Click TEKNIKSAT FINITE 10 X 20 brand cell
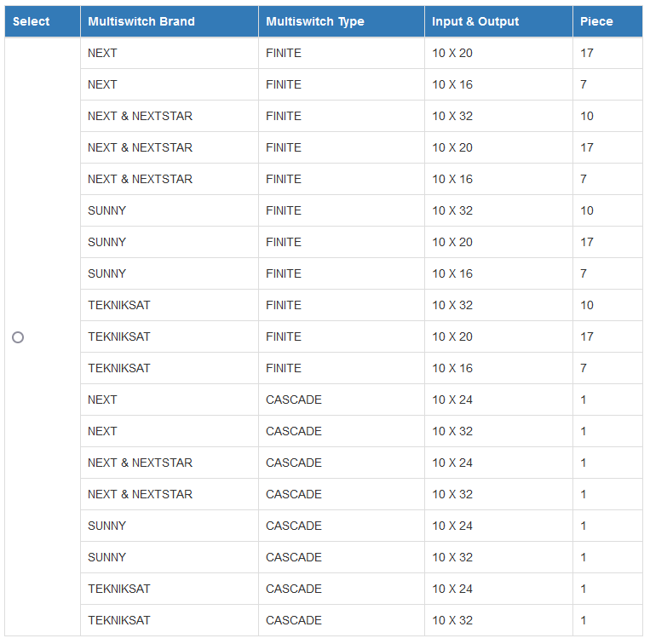The image size is (650, 644). (x=170, y=336)
